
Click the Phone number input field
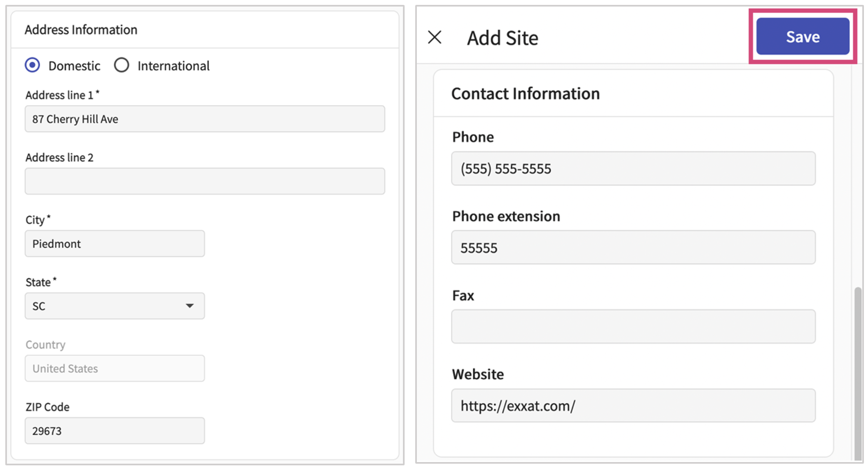(x=633, y=169)
